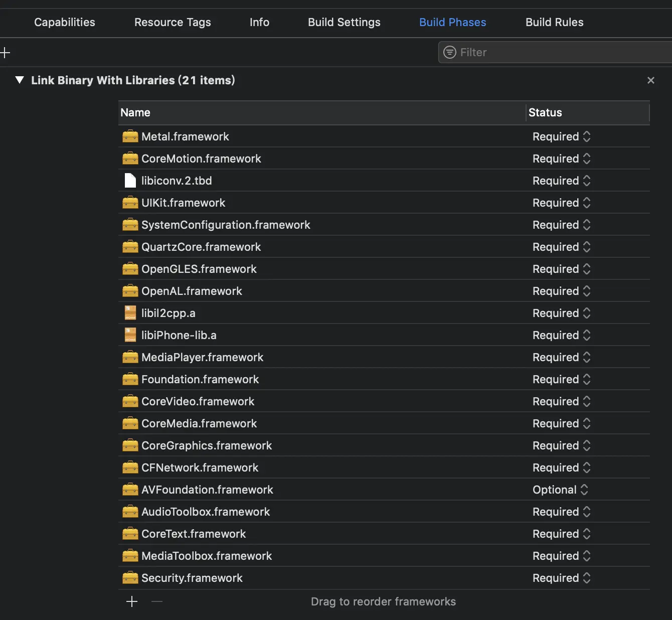
Task: Switch to the Build Settings tab
Action: [344, 22]
